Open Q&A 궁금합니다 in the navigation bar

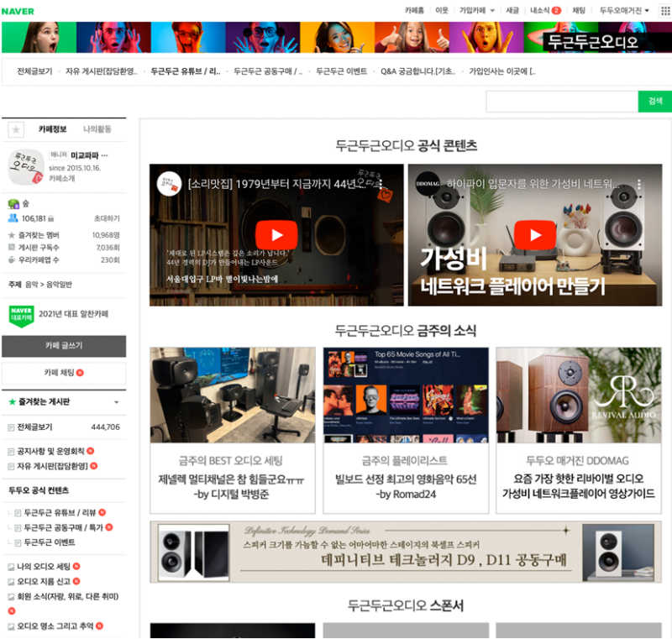tap(417, 71)
